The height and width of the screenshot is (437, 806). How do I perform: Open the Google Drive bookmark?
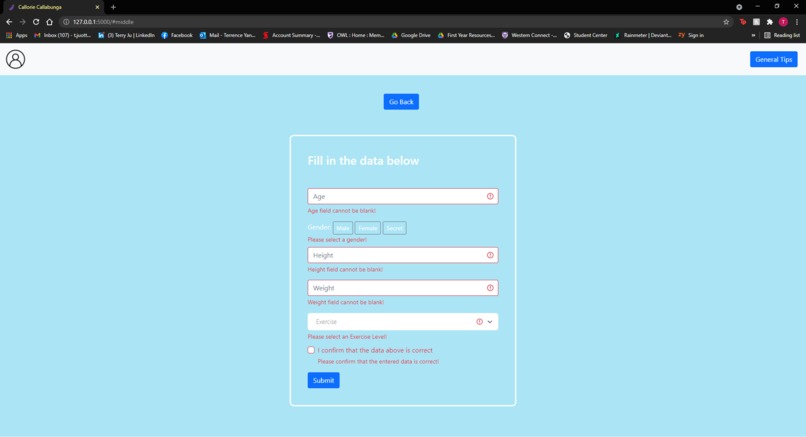[411, 35]
